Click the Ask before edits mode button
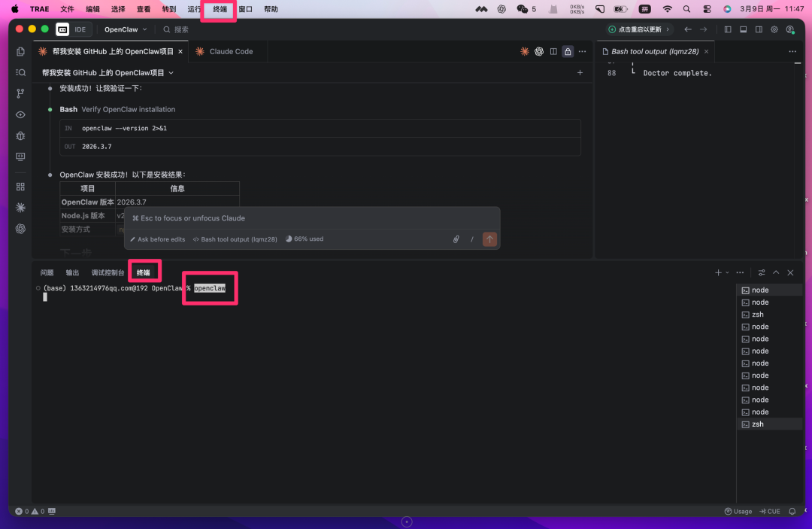Image resolution: width=812 pixels, height=529 pixels. pos(157,239)
